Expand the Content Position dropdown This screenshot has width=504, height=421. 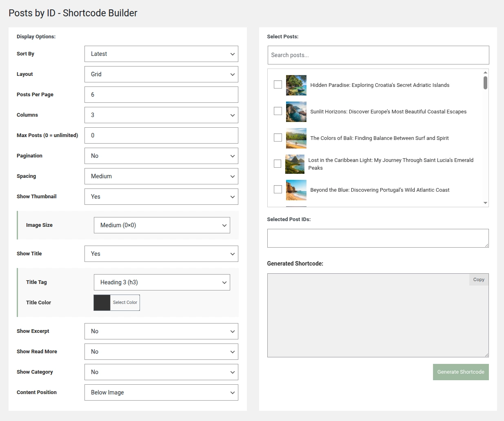click(x=161, y=392)
